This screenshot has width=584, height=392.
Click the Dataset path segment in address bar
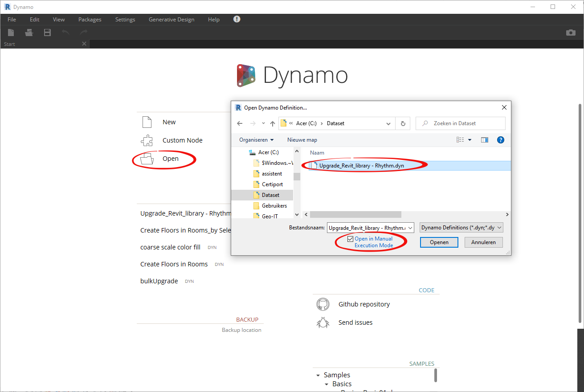click(x=335, y=123)
